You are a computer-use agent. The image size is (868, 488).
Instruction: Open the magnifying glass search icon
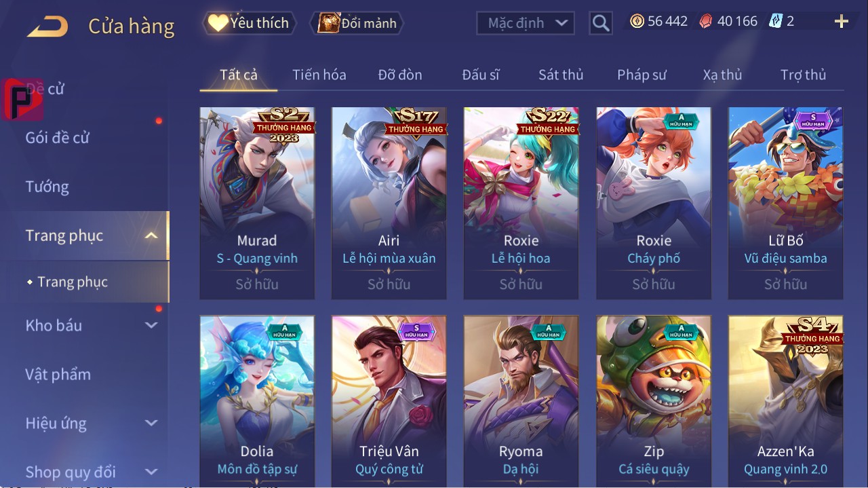click(x=601, y=23)
